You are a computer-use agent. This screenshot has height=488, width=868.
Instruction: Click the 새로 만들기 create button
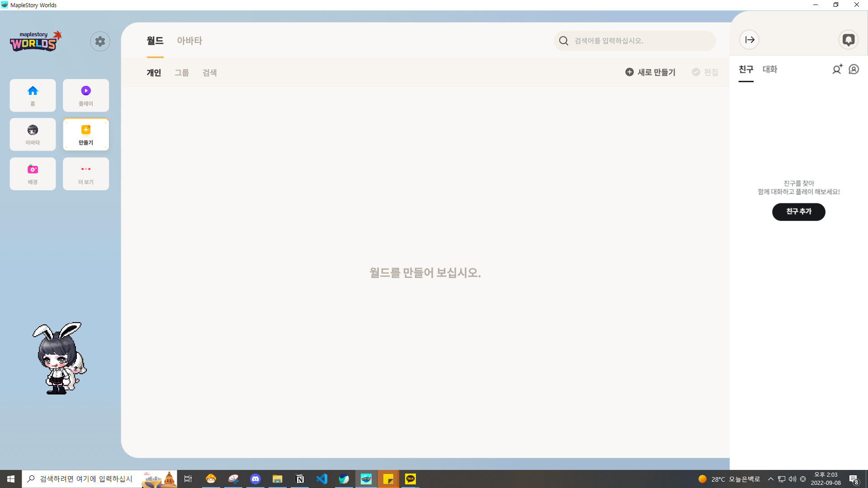click(x=650, y=72)
